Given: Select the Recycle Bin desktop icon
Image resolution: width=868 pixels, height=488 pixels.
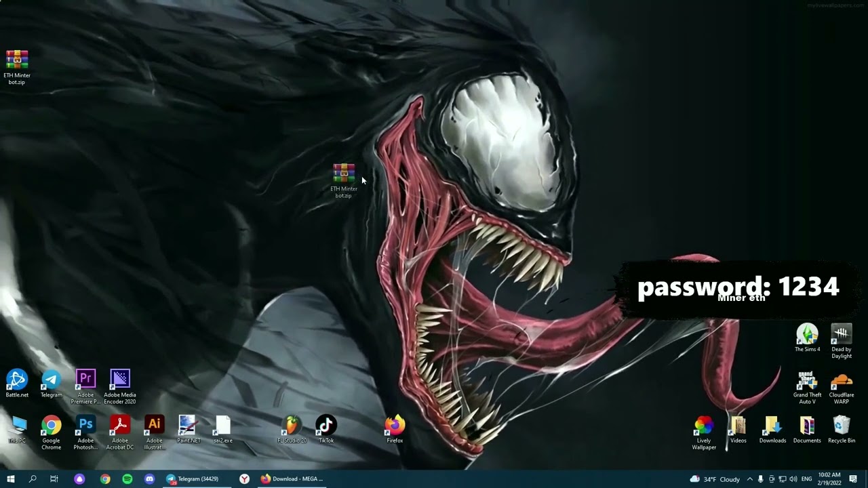Looking at the screenshot, I should click(x=842, y=430).
